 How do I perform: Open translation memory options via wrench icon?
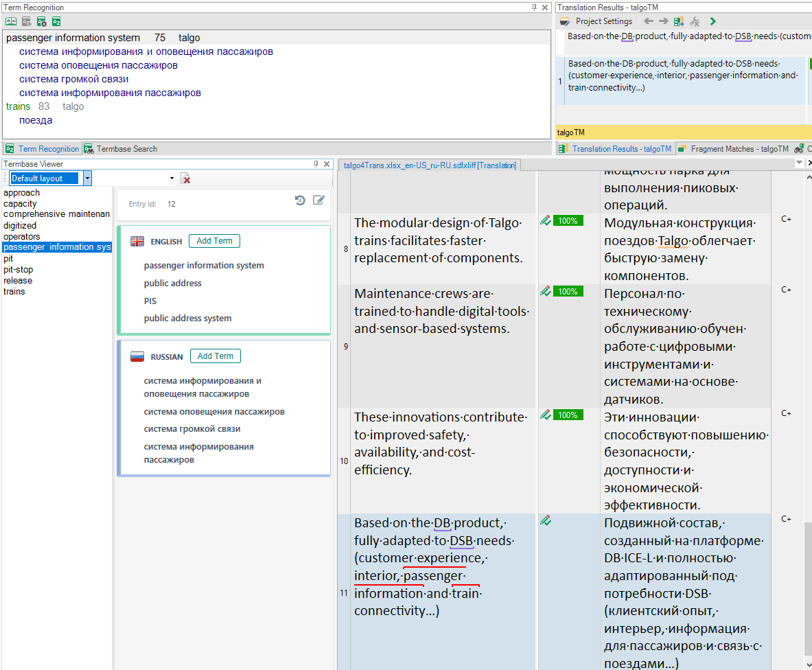point(695,21)
